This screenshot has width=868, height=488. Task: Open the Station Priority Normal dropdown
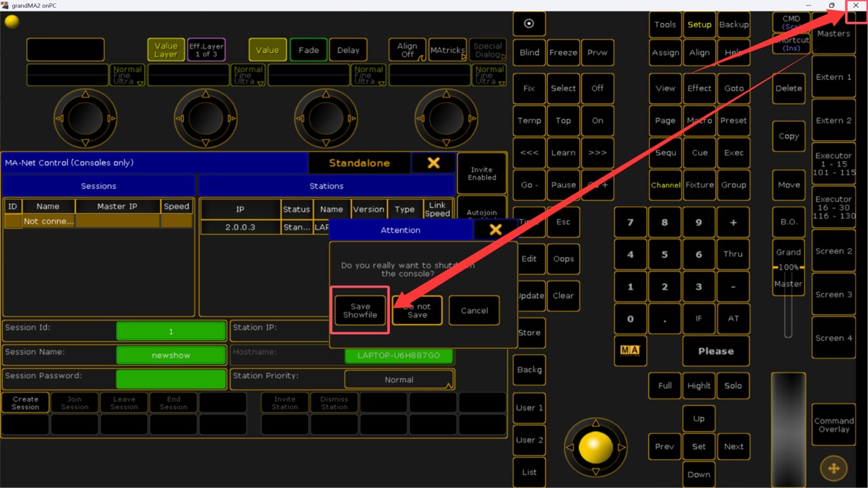pyautogui.click(x=399, y=380)
